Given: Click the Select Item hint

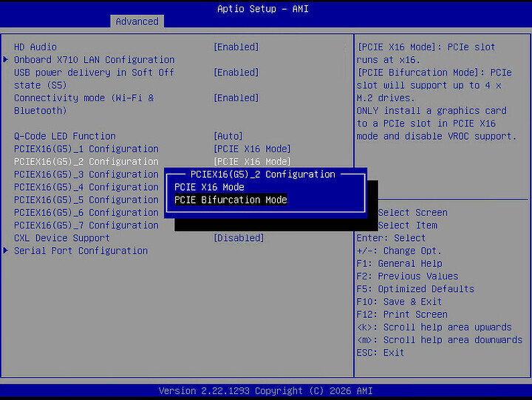Looking at the screenshot, I should coord(407,225).
